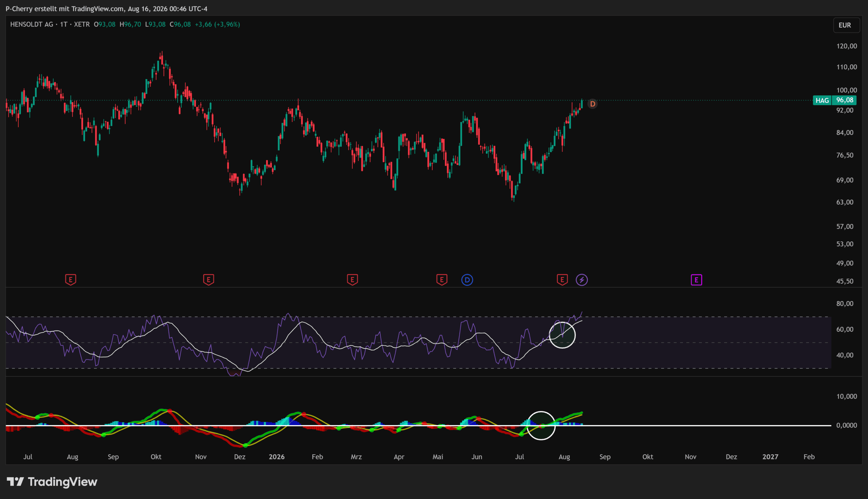Click the '57,00' price axis label
Image resolution: width=868 pixels, height=499 pixels.
[x=845, y=226]
